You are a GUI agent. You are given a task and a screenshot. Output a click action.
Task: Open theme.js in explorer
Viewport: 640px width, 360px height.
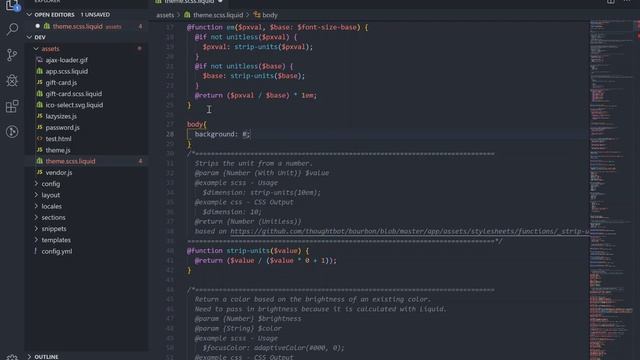pos(58,150)
